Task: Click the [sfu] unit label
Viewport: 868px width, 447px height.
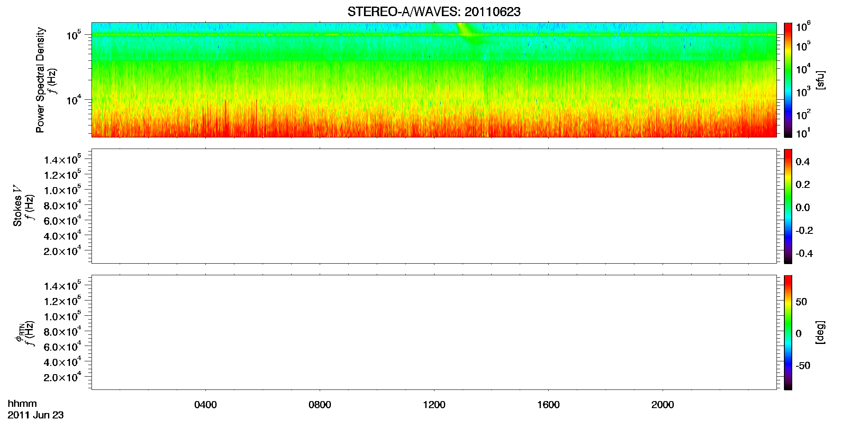Action: point(820,80)
